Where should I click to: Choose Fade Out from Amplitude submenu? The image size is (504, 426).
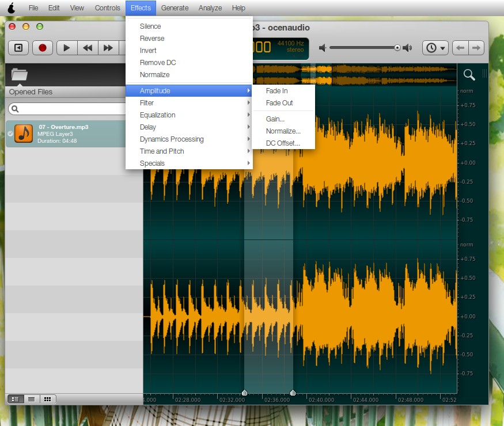tap(283, 103)
